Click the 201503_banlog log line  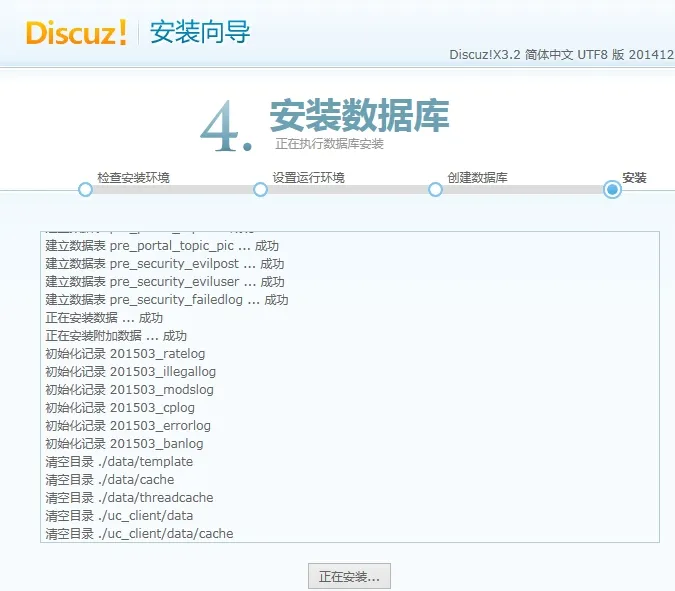[x=124, y=444]
